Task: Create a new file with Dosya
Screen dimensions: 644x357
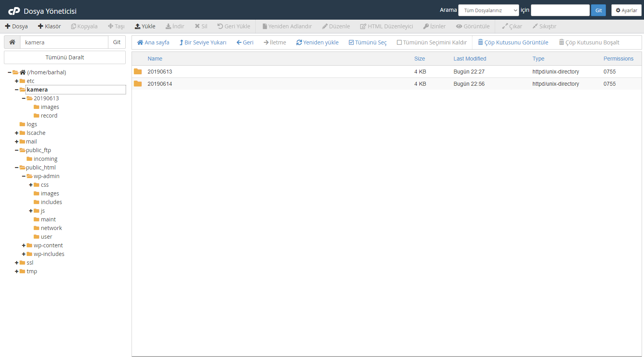Action: (16, 26)
